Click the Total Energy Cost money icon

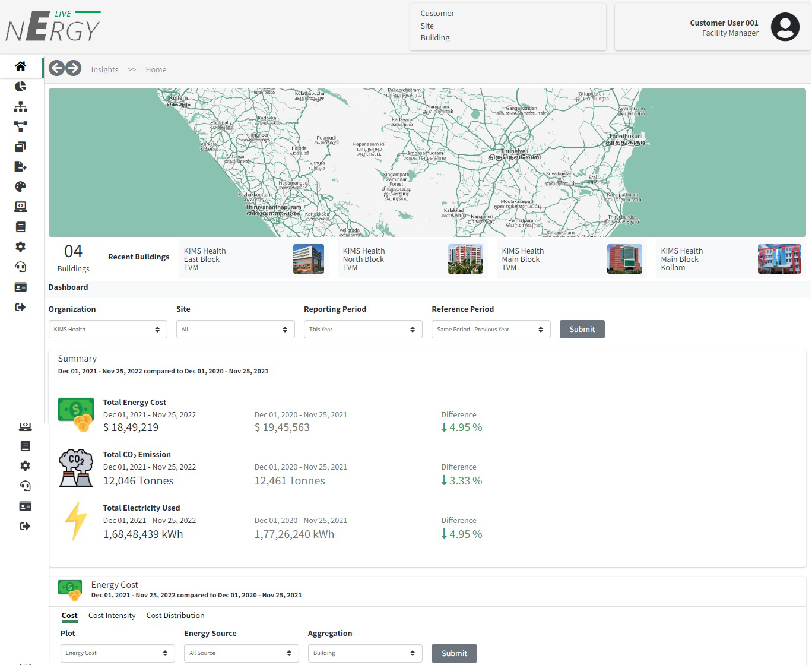point(76,414)
